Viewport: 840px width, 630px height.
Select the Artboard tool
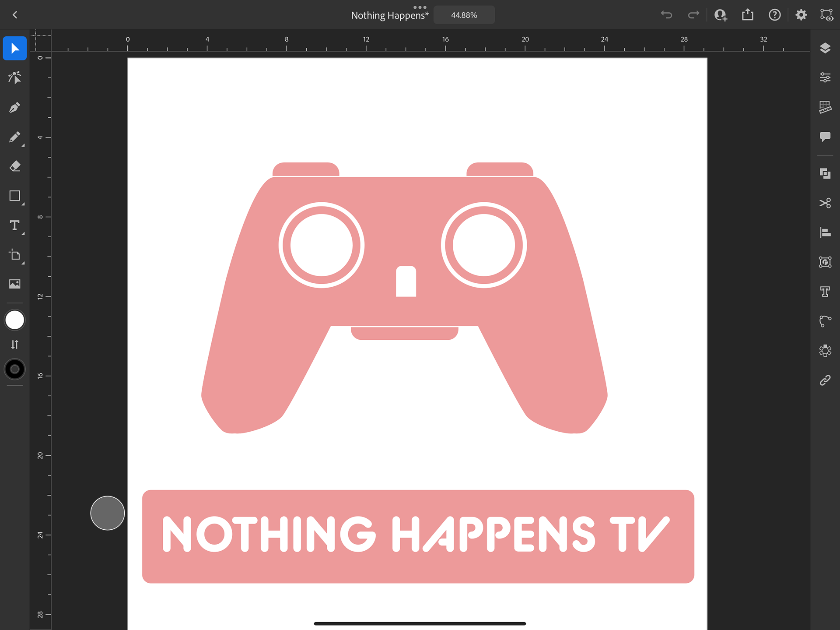tap(15, 255)
